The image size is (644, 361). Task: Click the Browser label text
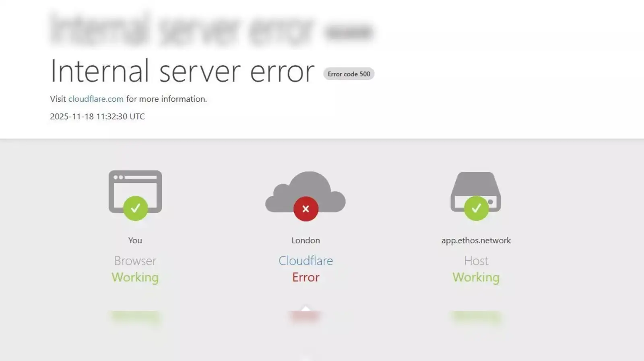pyautogui.click(x=135, y=260)
